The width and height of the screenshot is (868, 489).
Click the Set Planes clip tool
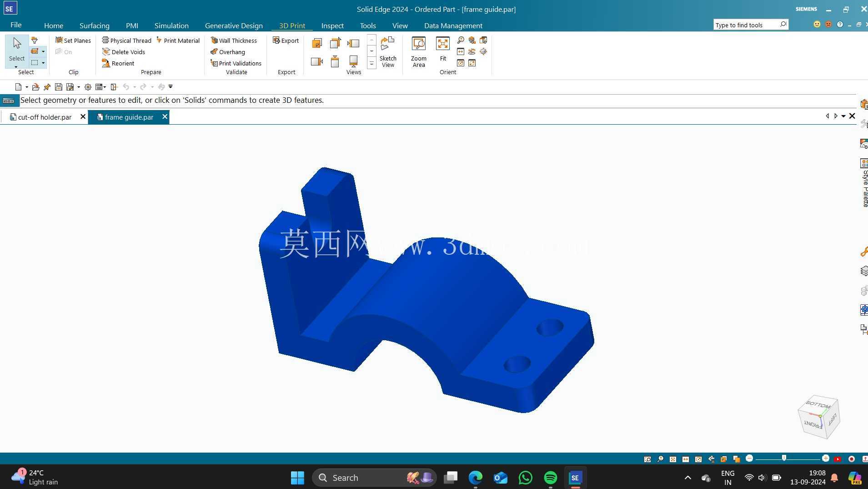pyautogui.click(x=73, y=40)
